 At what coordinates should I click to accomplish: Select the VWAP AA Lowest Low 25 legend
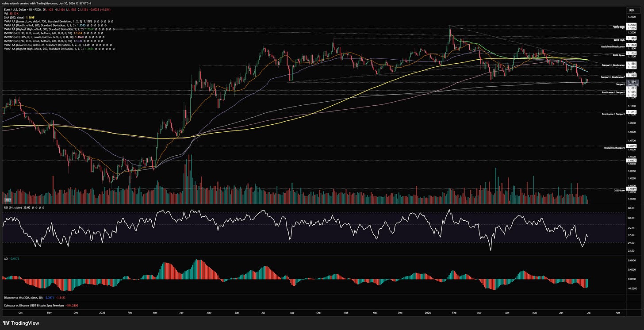point(57,45)
